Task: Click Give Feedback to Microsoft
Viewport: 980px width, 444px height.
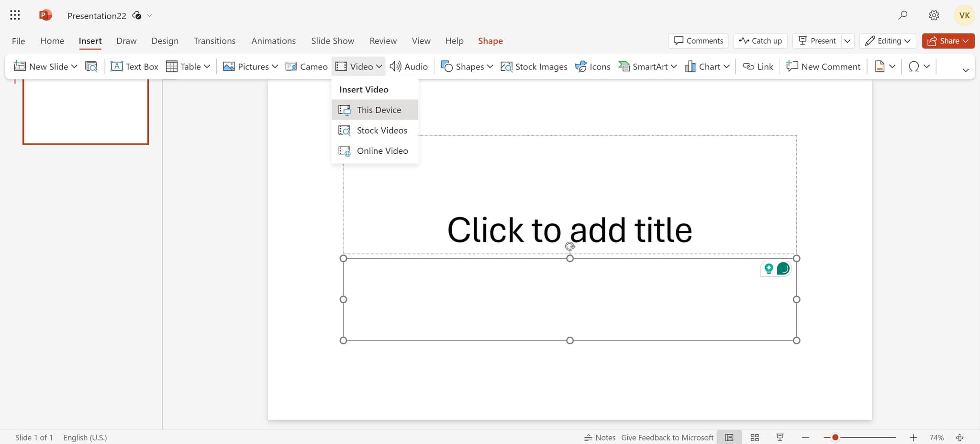Action: (x=667, y=437)
